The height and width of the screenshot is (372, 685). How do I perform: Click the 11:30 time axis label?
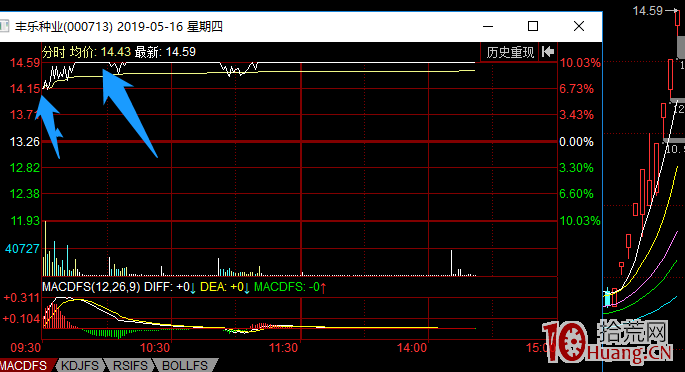pyautogui.click(x=283, y=348)
